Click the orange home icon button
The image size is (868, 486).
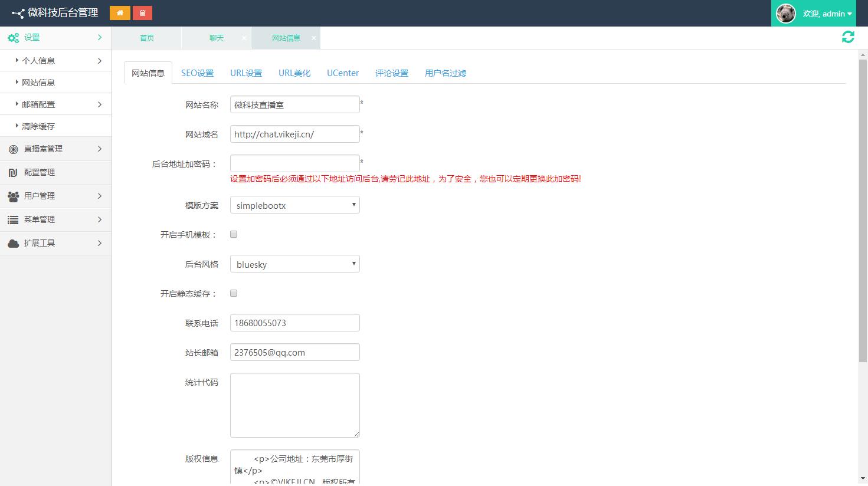pyautogui.click(x=120, y=13)
